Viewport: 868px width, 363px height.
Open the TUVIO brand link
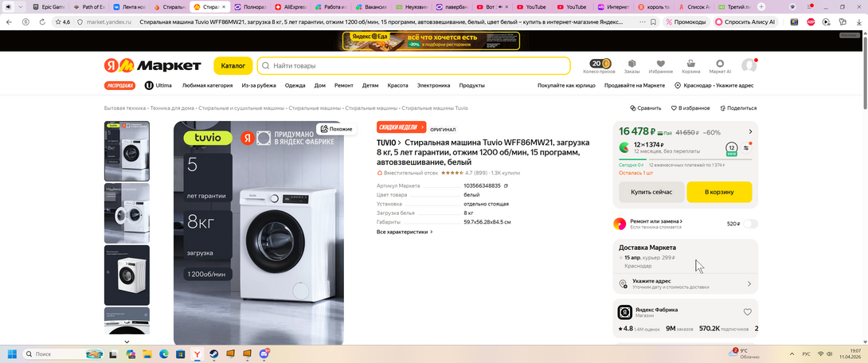pos(389,142)
